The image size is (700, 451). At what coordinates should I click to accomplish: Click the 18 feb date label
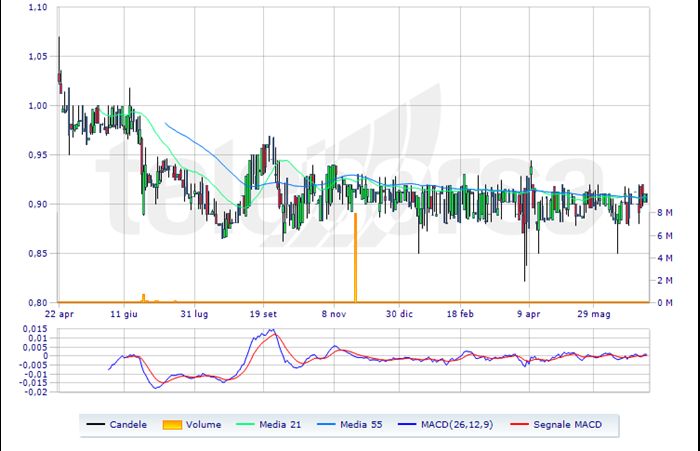[460, 314]
